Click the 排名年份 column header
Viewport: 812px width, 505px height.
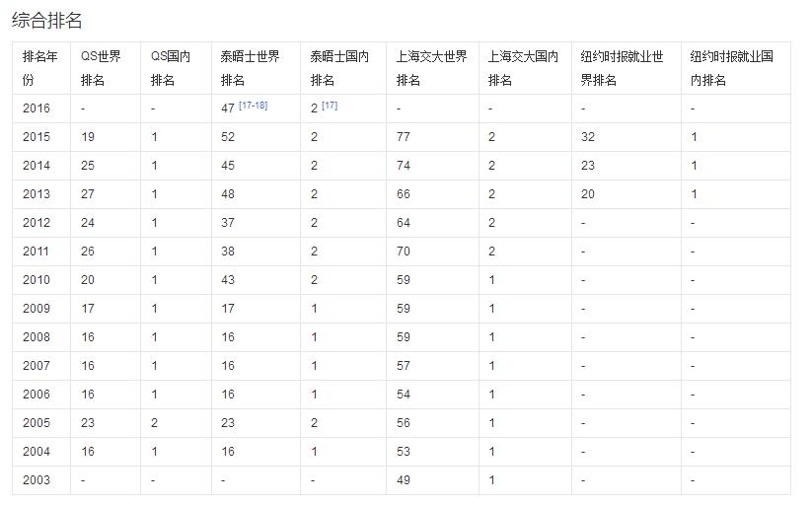[41, 68]
